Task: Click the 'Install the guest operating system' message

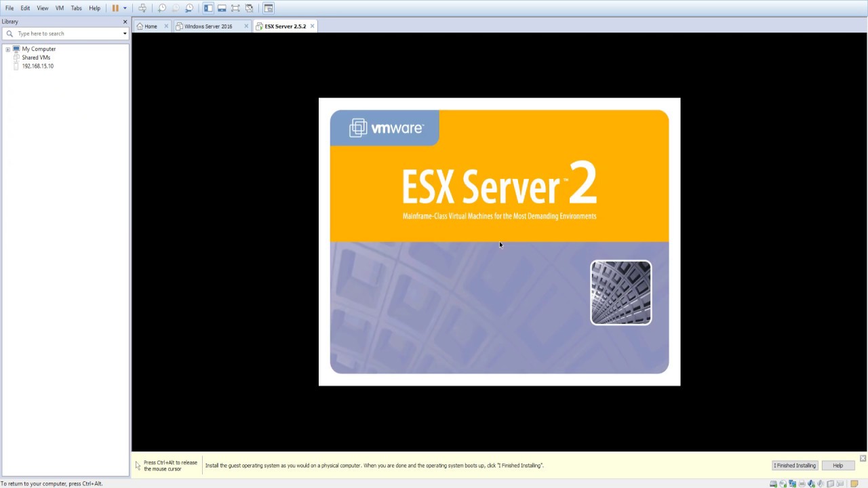Action: point(374,466)
